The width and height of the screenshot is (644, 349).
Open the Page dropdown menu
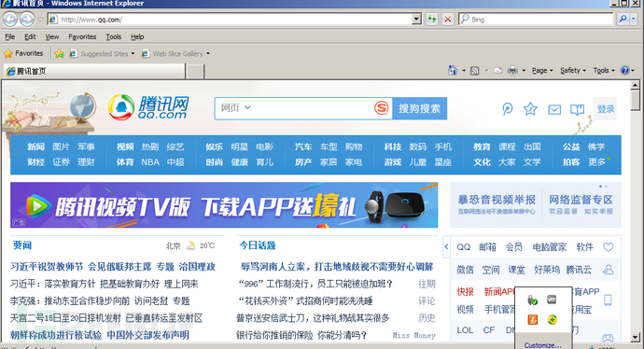[542, 71]
